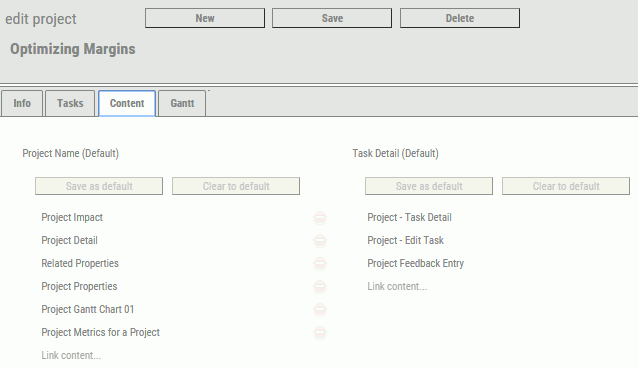This screenshot has height=369, width=638.
Task: Remove Project Properties using its minus icon
Action: [x=320, y=286]
